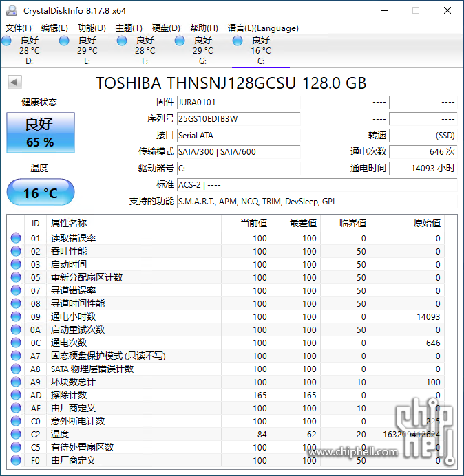Screen dimensions: 464x476
Task: Minimize the CrystalDiskInfo window
Action: pyautogui.click(x=385, y=10)
